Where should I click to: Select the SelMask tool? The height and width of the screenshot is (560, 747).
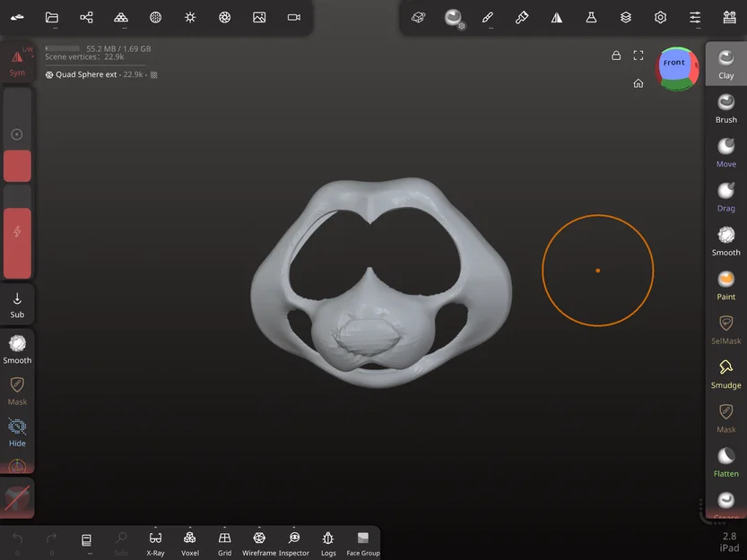point(726,330)
